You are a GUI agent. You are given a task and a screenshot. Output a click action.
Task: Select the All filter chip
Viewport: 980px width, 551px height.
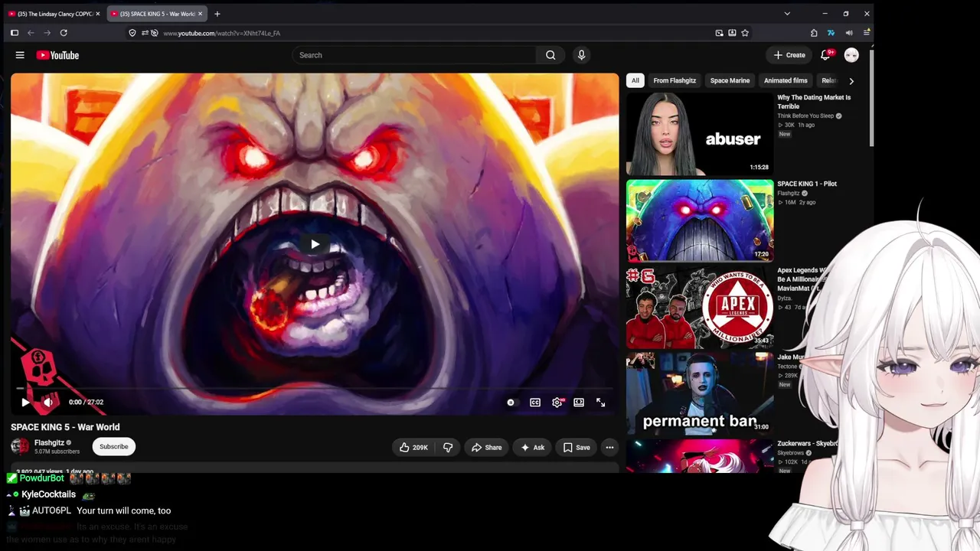pyautogui.click(x=635, y=80)
